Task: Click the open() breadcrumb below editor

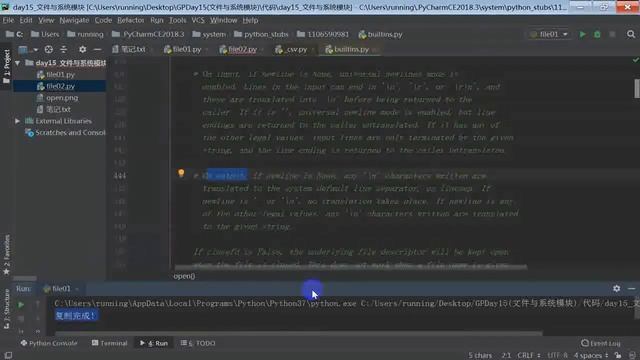Action: click(184, 276)
